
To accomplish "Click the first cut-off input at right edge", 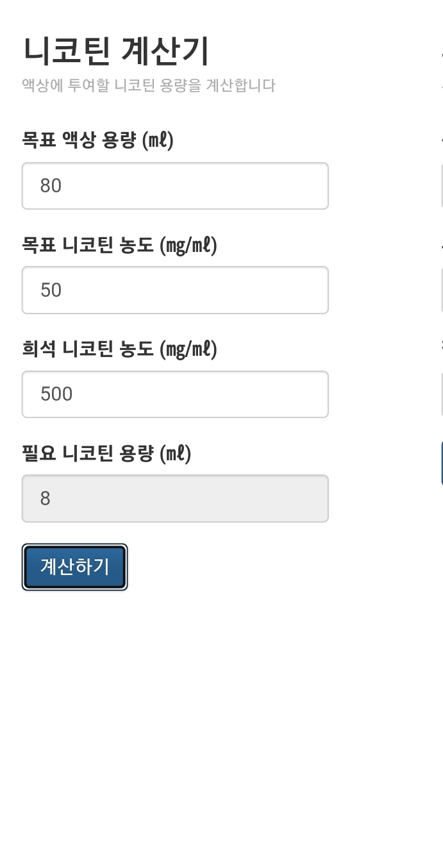I will pyautogui.click(x=442, y=186).
